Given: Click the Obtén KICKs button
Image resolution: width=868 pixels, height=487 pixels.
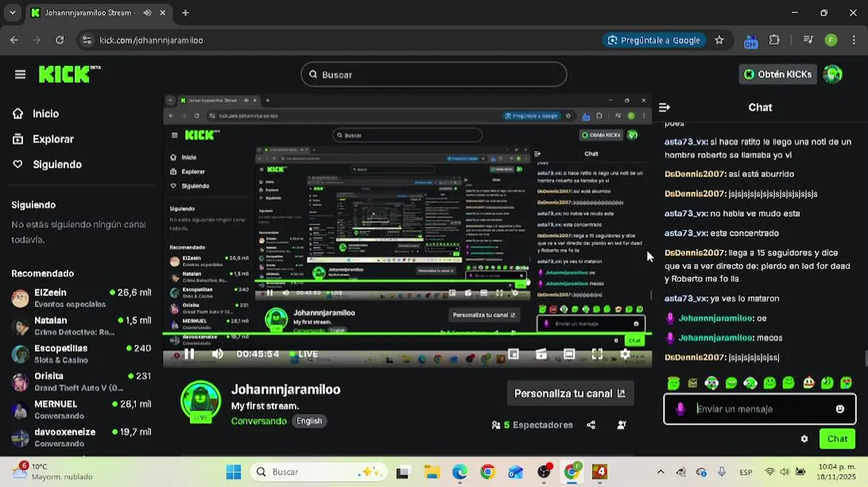Looking at the screenshot, I should [x=778, y=74].
